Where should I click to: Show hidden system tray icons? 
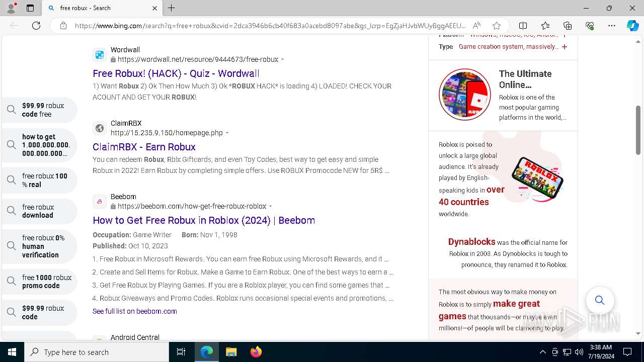[x=542, y=352]
